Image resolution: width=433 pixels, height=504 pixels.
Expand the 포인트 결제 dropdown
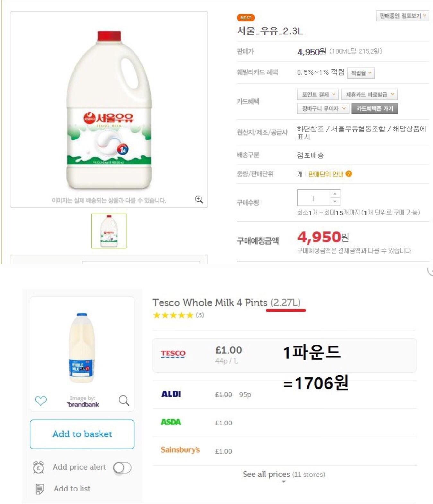pos(318,95)
